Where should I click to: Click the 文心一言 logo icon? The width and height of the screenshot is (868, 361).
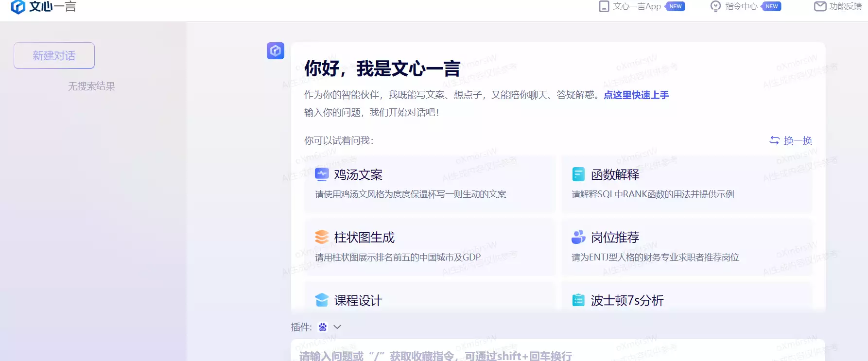18,7
